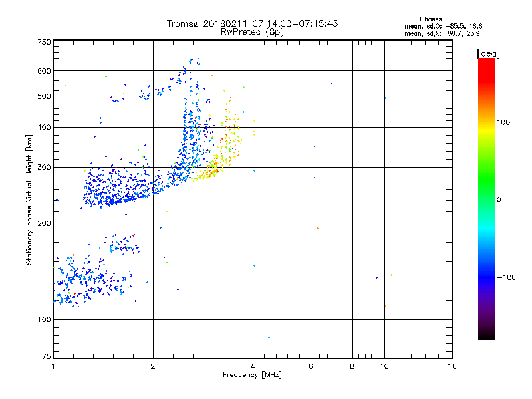Image resolution: width=532 pixels, height=399 pixels.
Task: Click the y-axis tick label '200'
Action: click(x=44, y=223)
